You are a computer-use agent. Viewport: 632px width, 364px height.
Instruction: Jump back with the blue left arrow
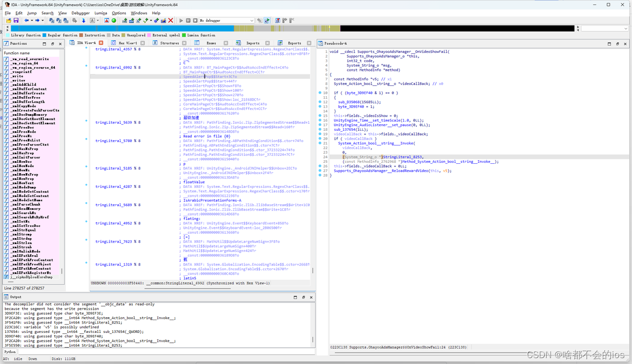pos(26,20)
